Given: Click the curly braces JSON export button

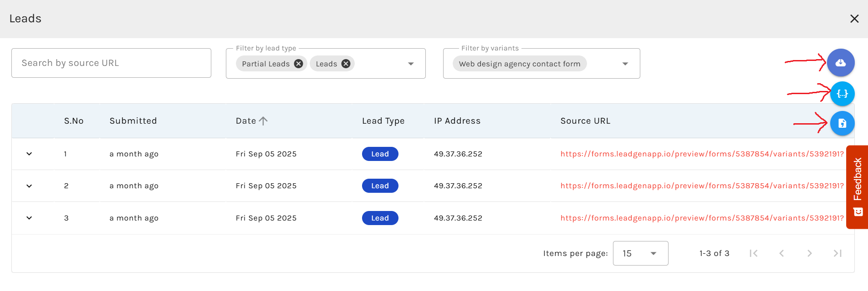Looking at the screenshot, I should (842, 94).
